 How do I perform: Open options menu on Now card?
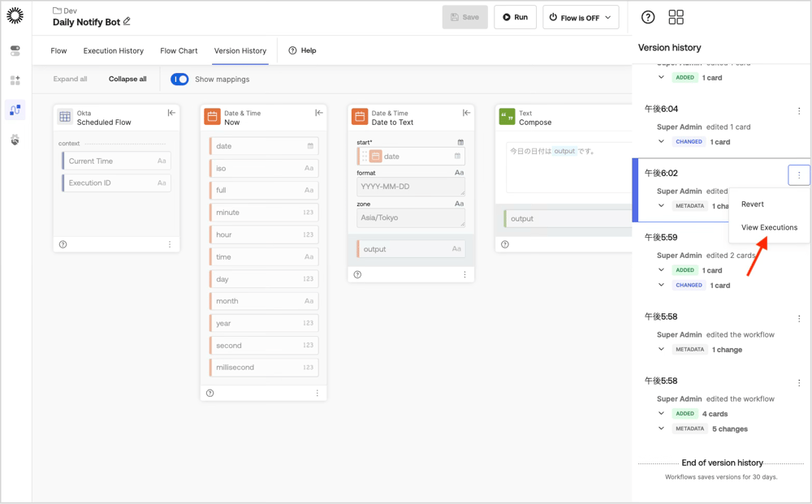tap(317, 394)
